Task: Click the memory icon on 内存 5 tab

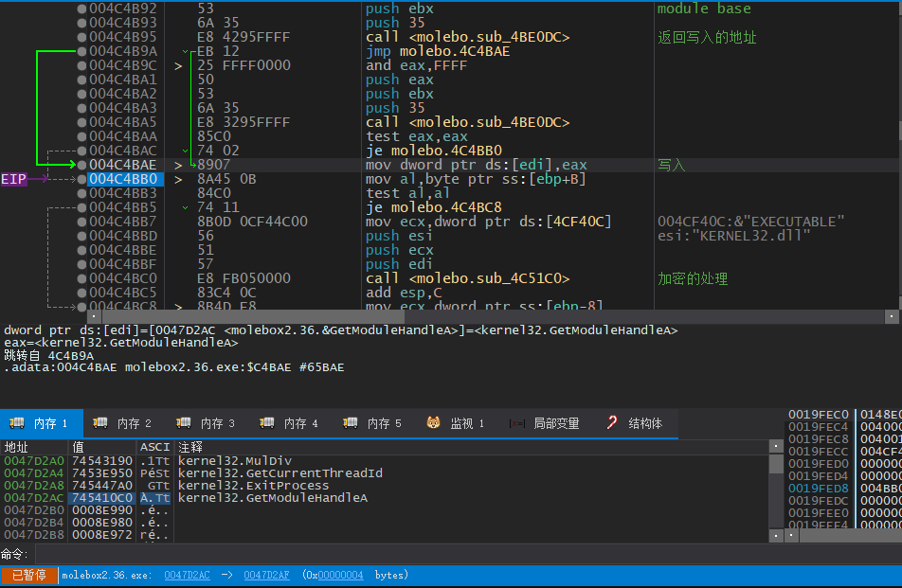Action: 351,423
